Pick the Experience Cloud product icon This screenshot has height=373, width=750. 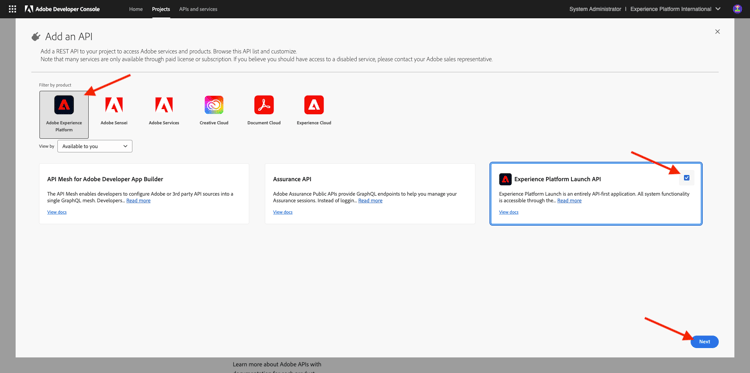coord(314,105)
